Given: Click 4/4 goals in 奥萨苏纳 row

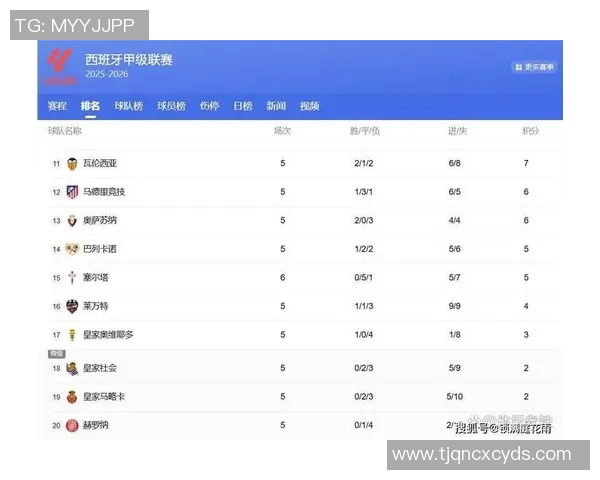Looking at the screenshot, I should coord(455,220).
